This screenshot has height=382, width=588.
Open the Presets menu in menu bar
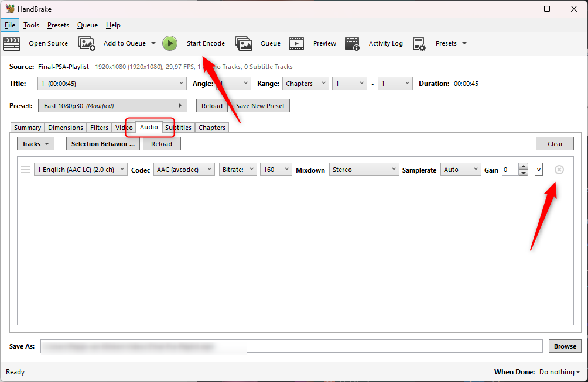click(58, 25)
